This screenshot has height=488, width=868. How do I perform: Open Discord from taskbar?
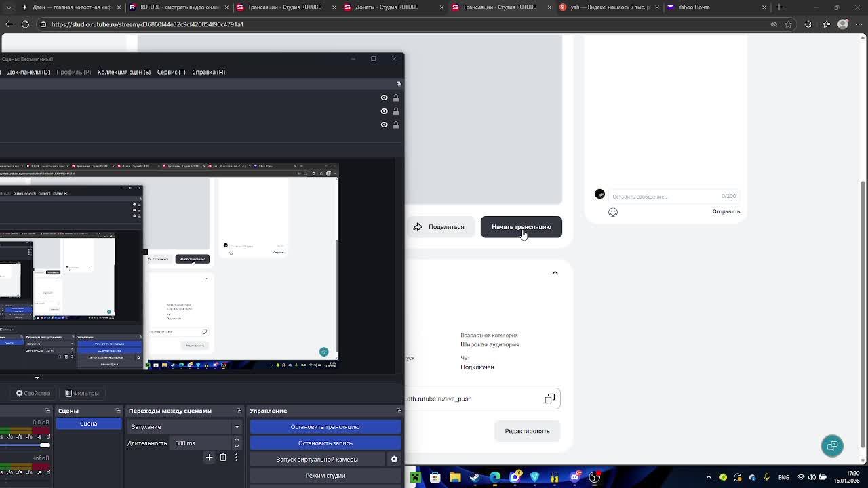coord(574,477)
